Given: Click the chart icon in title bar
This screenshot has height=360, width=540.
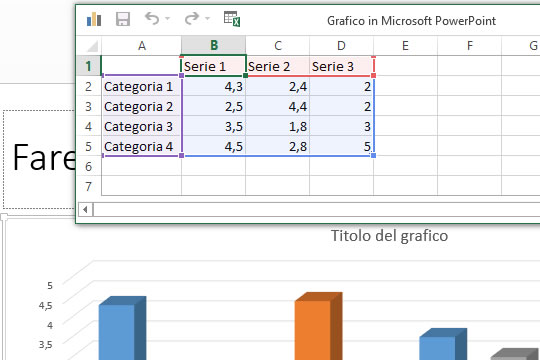Looking at the screenshot, I should [94, 20].
